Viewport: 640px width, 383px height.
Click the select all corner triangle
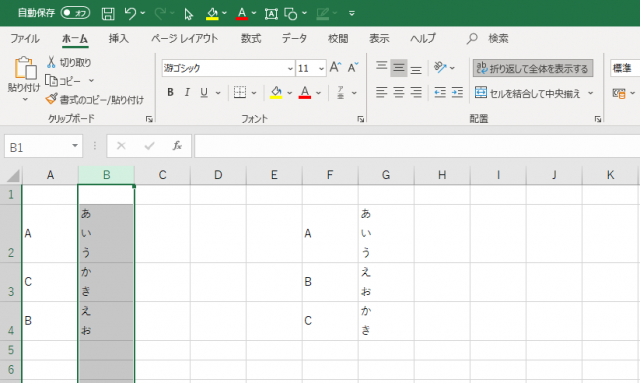coord(13,176)
